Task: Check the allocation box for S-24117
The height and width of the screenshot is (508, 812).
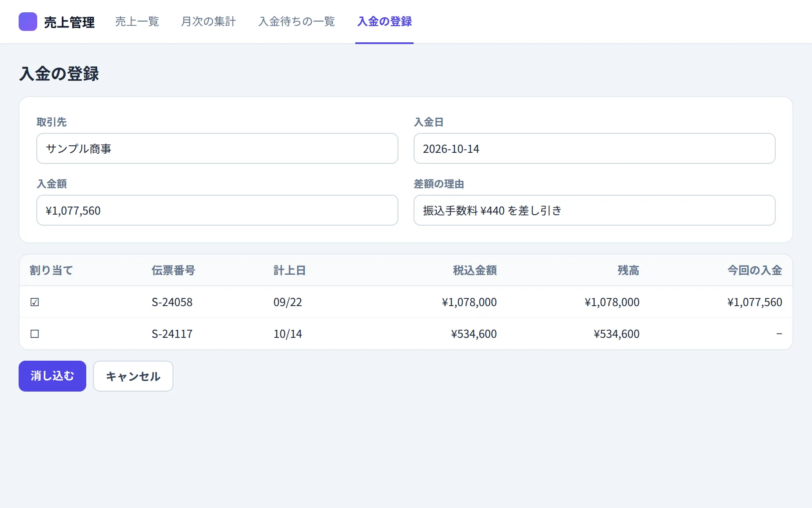Action: pyautogui.click(x=35, y=334)
